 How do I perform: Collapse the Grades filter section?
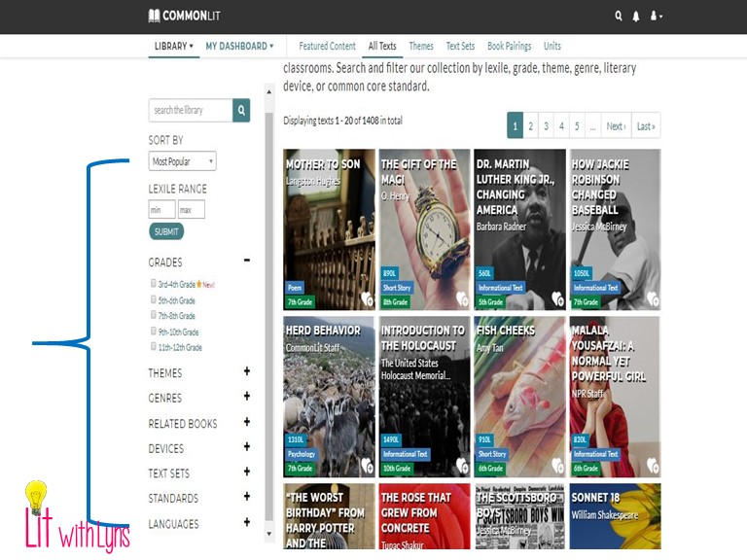coord(247,261)
